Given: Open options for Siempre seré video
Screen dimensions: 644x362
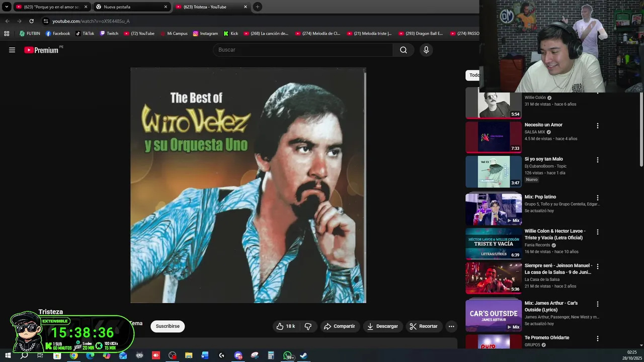Looking at the screenshot, I should point(598,266).
